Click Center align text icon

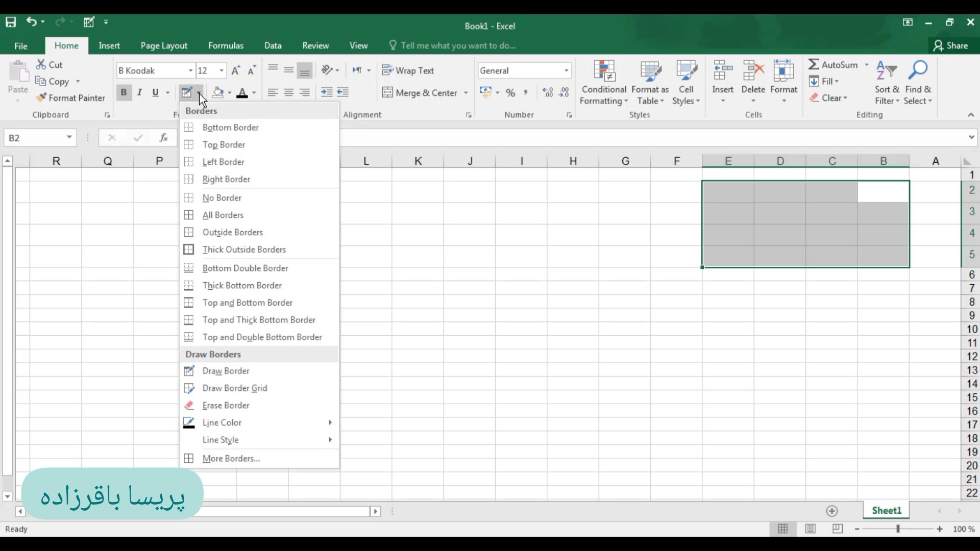click(289, 93)
